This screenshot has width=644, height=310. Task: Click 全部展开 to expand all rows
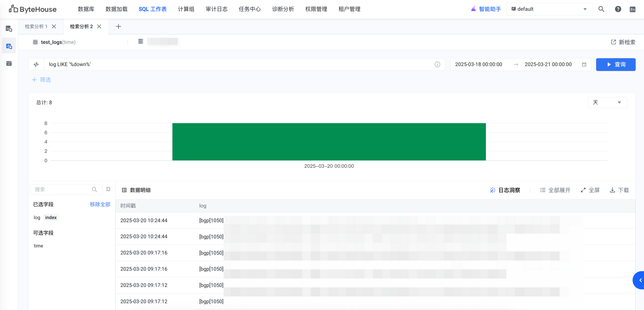[x=555, y=190]
